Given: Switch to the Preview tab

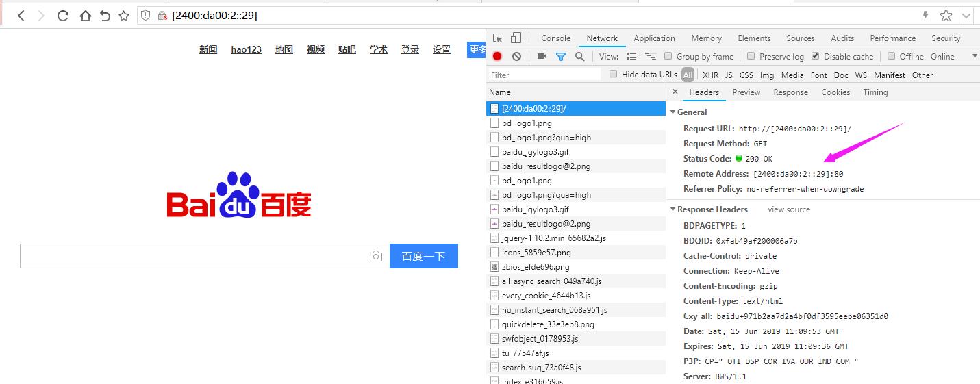Looking at the screenshot, I should (746, 92).
